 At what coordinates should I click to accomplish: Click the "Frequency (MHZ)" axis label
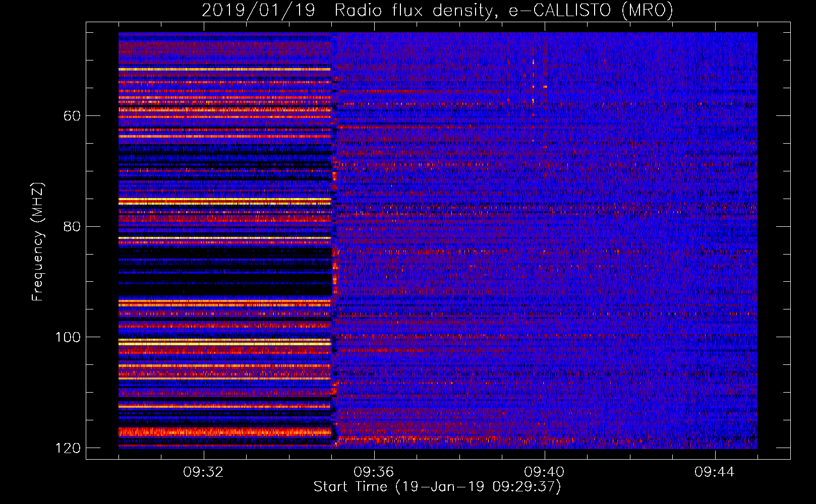click(38, 242)
